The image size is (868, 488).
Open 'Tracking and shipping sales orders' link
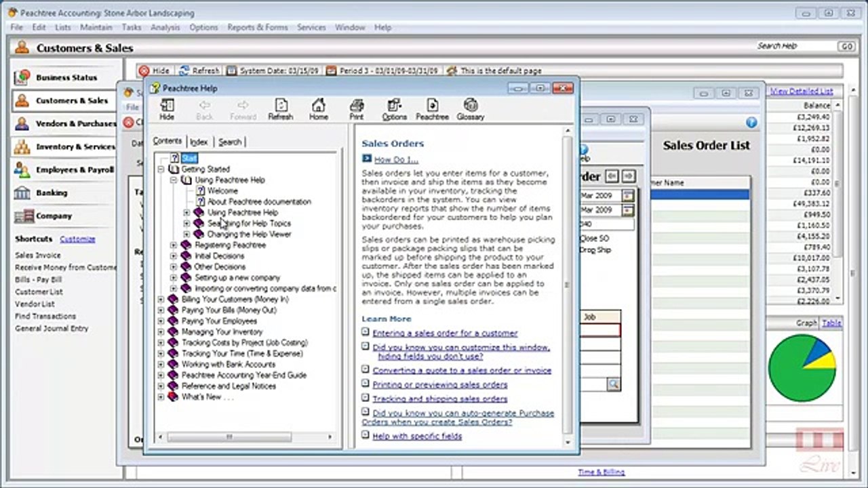tap(439, 399)
